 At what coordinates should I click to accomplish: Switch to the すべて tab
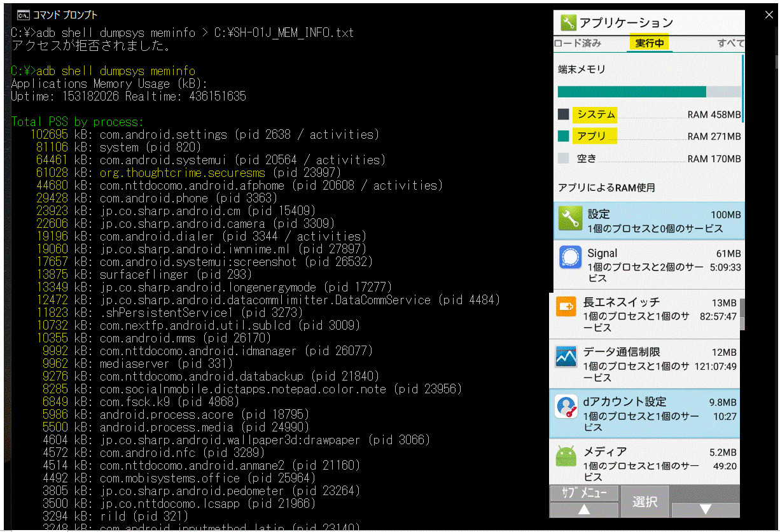[730, 43]
